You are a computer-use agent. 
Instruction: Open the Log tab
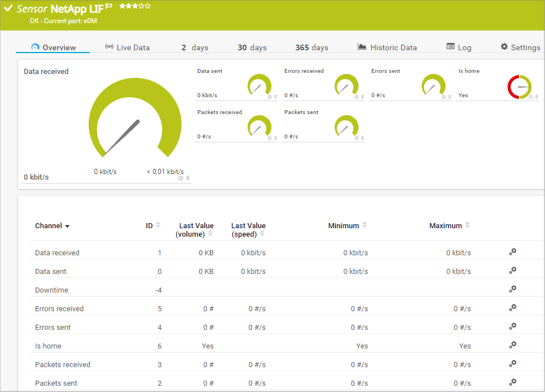click(459, 47)
